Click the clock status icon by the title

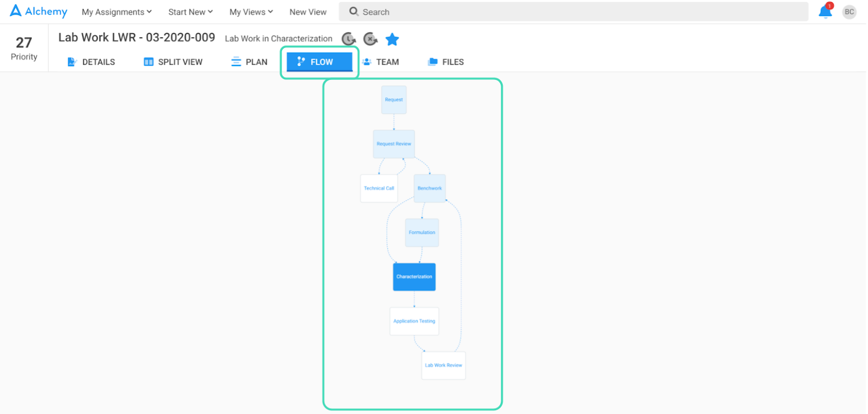[x=349, y=39]
